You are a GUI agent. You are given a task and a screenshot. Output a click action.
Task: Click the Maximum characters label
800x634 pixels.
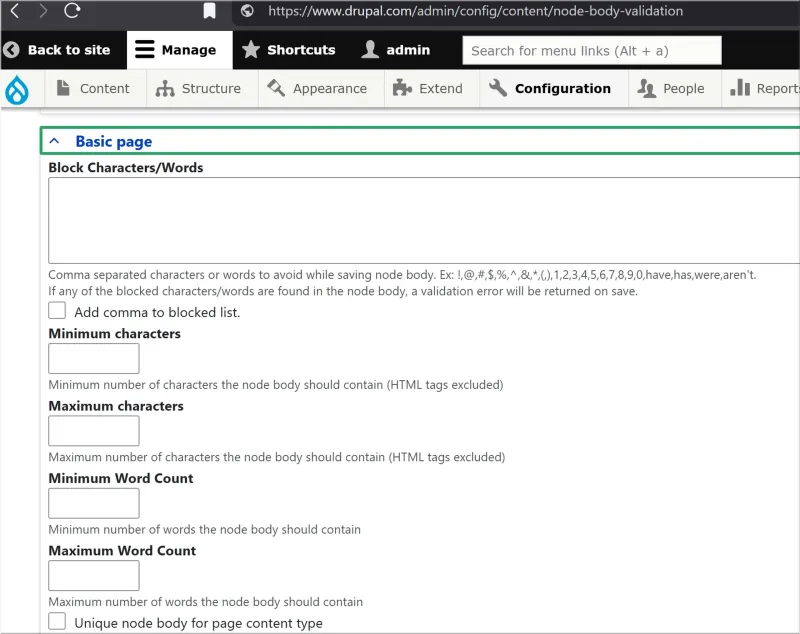click(116, 406)
